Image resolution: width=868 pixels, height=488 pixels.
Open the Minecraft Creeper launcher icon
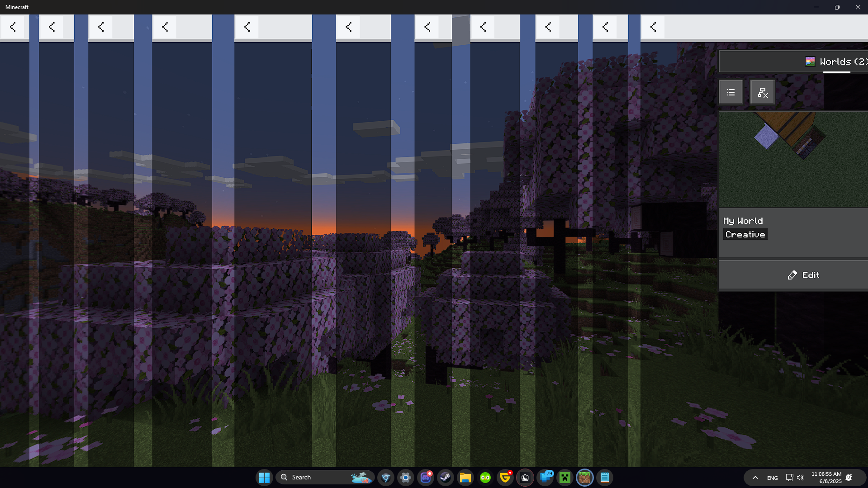point(565,478)
